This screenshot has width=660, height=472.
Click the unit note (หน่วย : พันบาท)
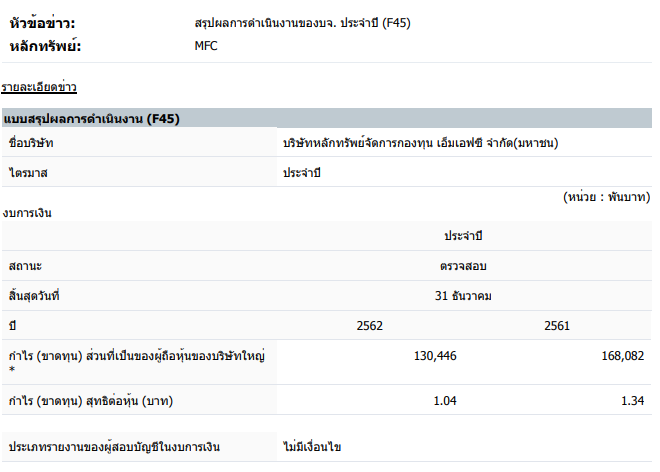click(x=607, y=197)
